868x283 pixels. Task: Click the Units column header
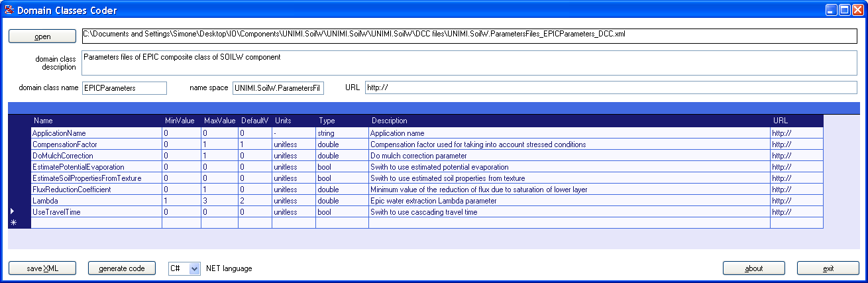pyautogui.click(x=294, y=121)
